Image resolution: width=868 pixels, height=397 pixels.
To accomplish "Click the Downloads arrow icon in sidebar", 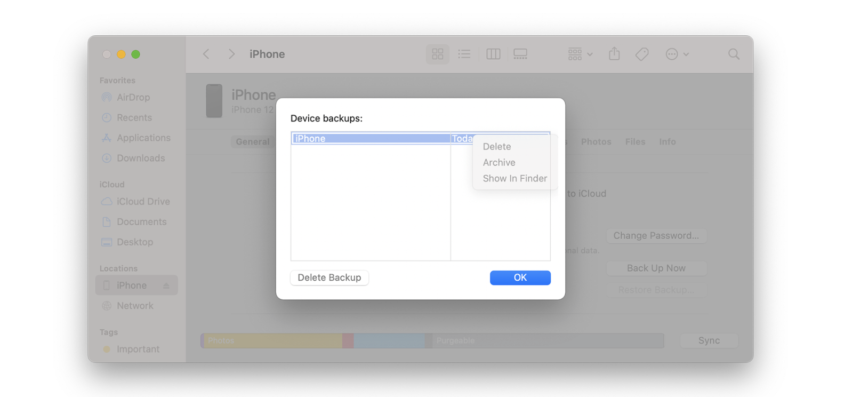I will click(107, 158).
